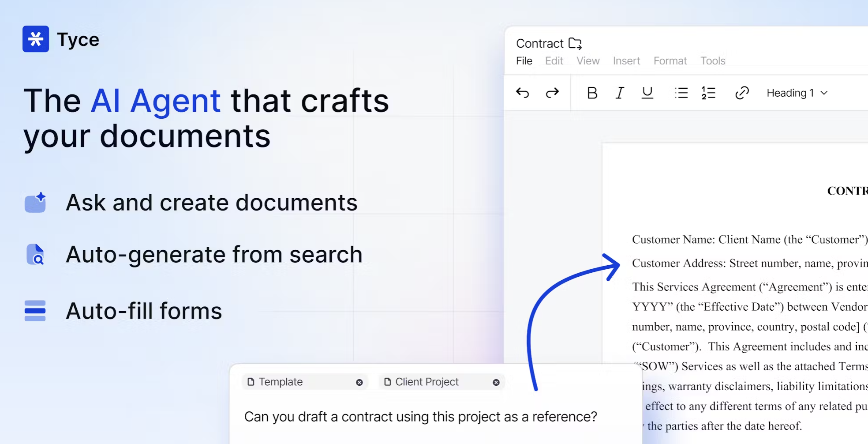868x444 pixels.
Task: Open the File menu
Action: click(x=524, y=61)
